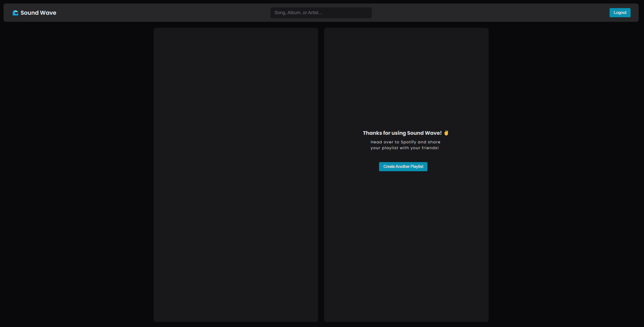Image resolution: width=644 pixels, height=327 pixels.
Task: Click the Thanks for using Sound Wave heading
Action: point(402,133)
